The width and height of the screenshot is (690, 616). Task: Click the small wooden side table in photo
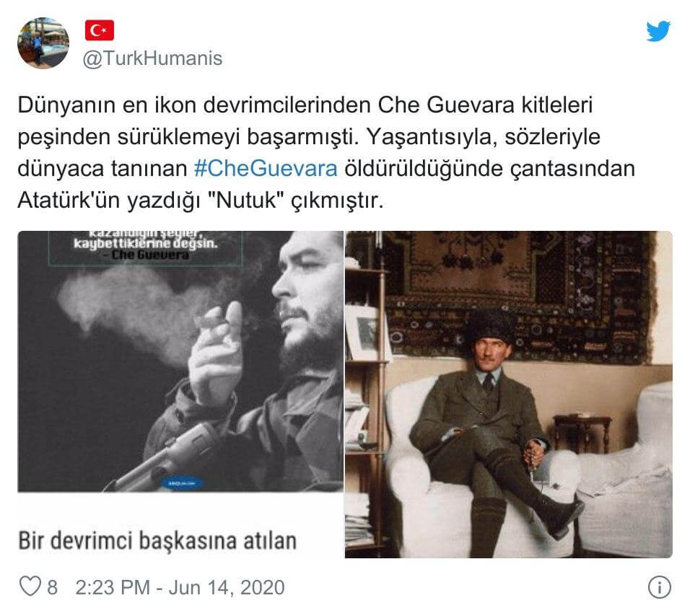(x=582, y=433)
